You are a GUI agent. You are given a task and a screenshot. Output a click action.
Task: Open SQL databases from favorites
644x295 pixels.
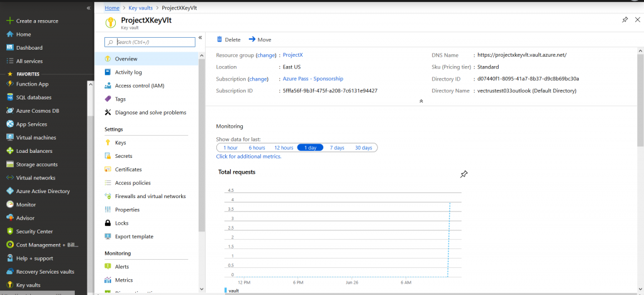coord(34,97)
